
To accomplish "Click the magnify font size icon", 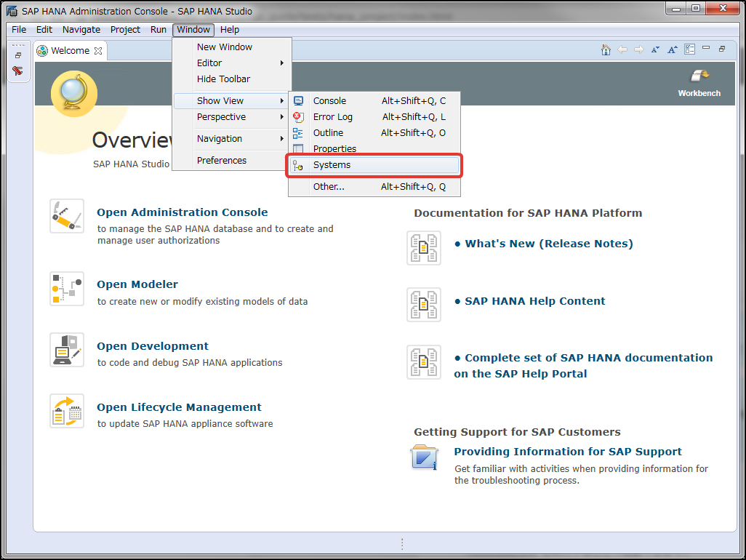I will [673, 49].
